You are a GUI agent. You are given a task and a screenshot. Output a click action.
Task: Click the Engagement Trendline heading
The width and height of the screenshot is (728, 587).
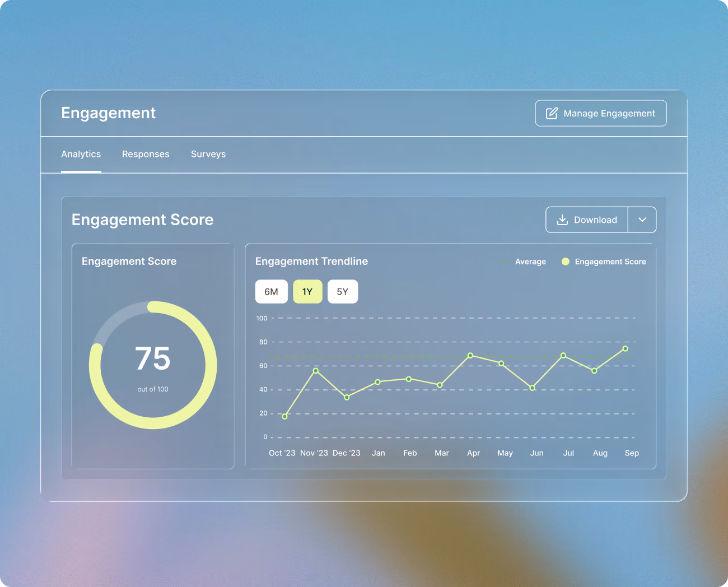(311, 262)
